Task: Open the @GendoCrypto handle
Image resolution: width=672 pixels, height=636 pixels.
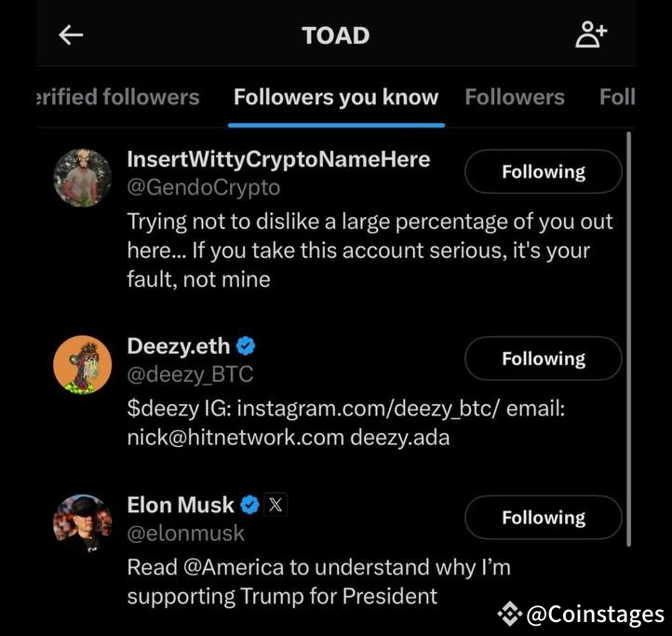Action: pyautogui.click(x=203, y=188)
